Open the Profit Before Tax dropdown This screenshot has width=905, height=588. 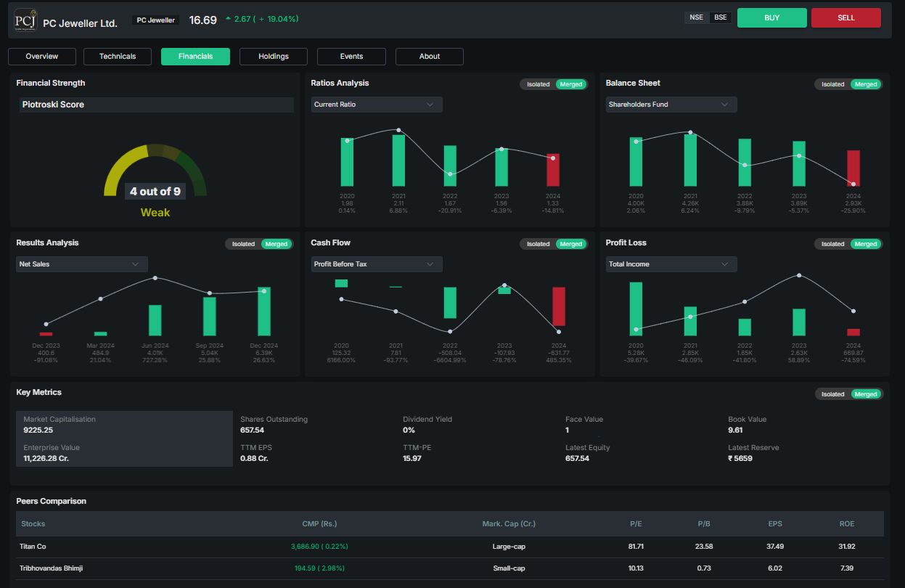377,264
